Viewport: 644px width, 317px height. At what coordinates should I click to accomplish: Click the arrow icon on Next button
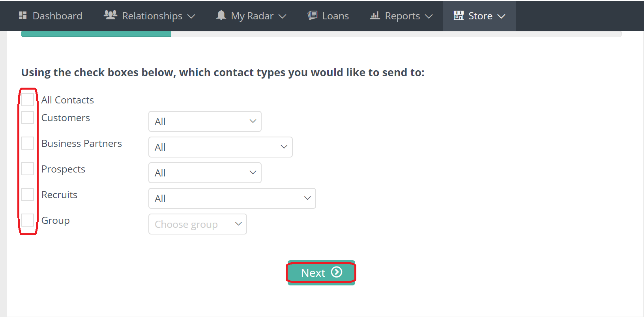point(337,272)
